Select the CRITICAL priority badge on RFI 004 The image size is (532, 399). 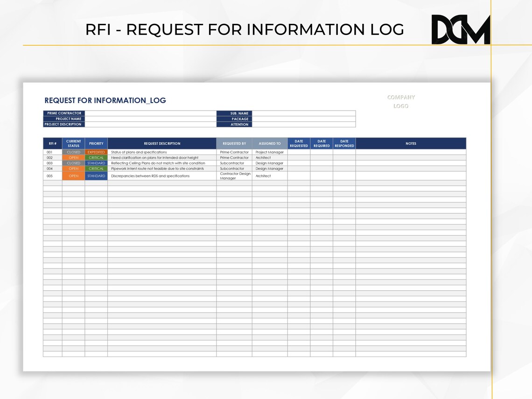point(96,168)
